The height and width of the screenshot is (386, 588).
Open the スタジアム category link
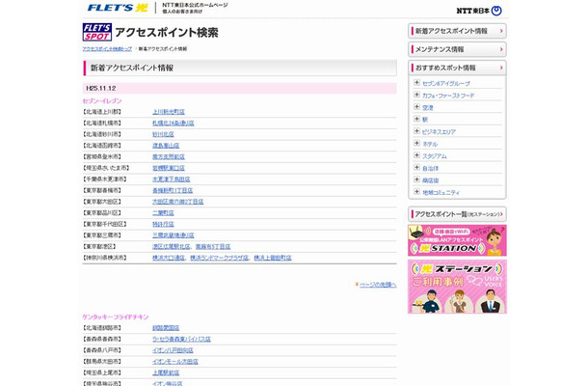tap(434, 155)
